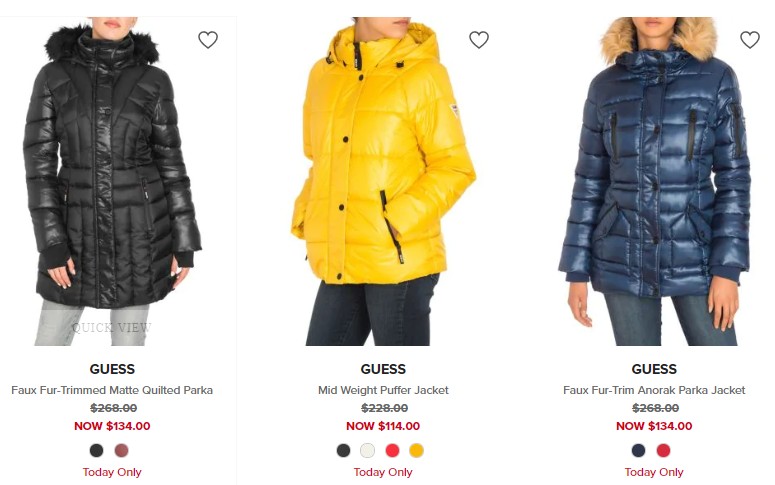This screenshot has width=775, height=485.
Task: Choose red swatch for Puffer Jacket
Action: pos(392,450)
